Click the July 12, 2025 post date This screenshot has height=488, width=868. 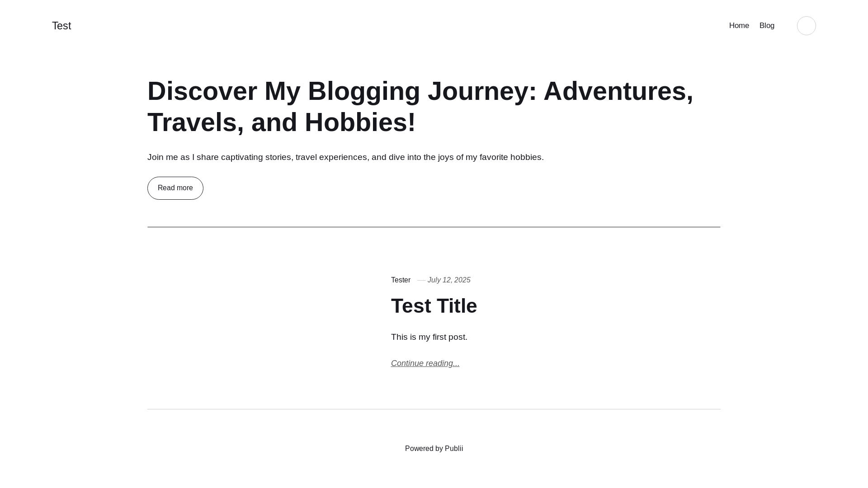(449, 280)
